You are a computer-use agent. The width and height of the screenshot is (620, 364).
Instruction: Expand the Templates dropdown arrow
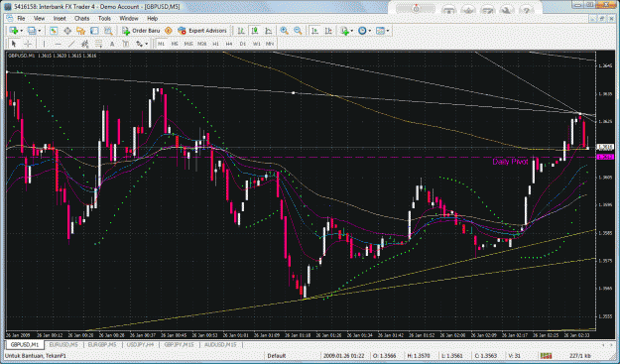(x=388, y=31)
